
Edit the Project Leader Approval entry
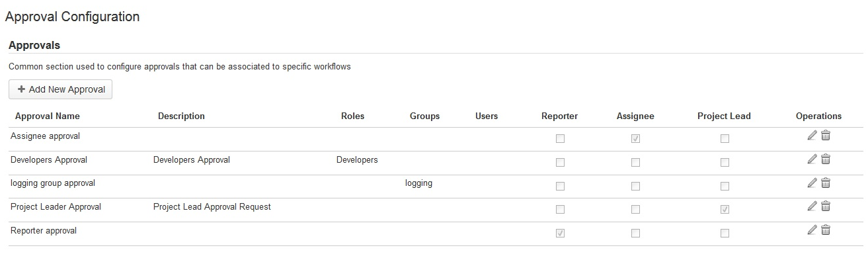click(x=812, y=206)
